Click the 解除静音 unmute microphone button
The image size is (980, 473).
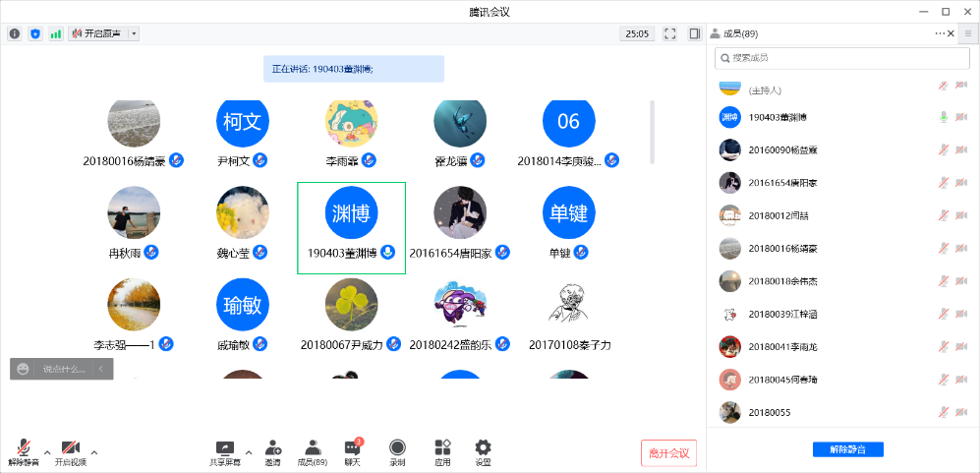tap(24, 453)
